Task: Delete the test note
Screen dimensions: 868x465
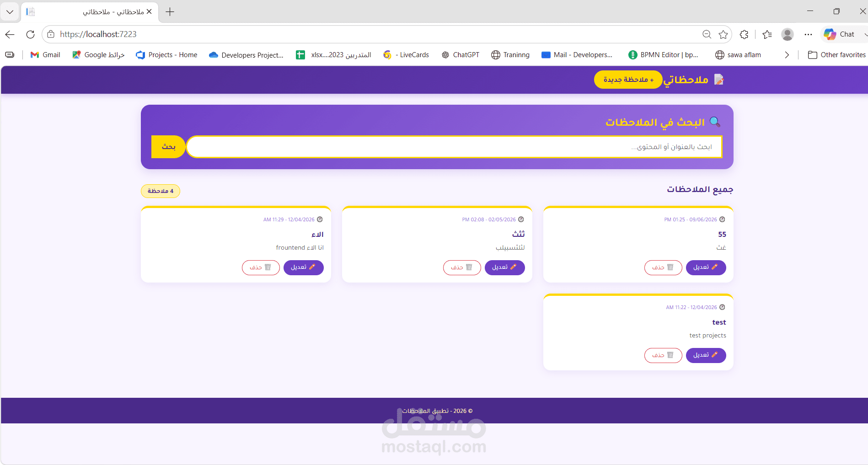Action: click(663, 355)
